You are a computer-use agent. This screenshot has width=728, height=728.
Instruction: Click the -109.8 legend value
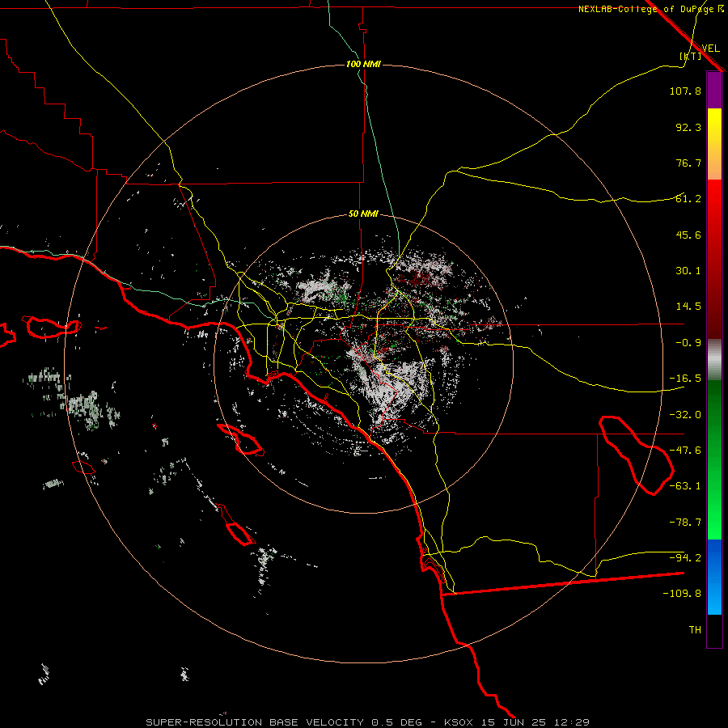click(682, 594)
